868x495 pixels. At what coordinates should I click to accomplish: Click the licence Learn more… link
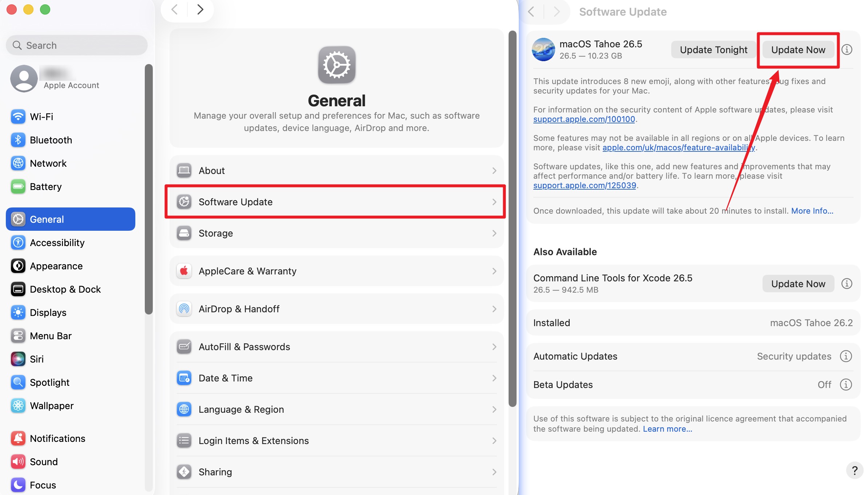click(x=667, y=429)
